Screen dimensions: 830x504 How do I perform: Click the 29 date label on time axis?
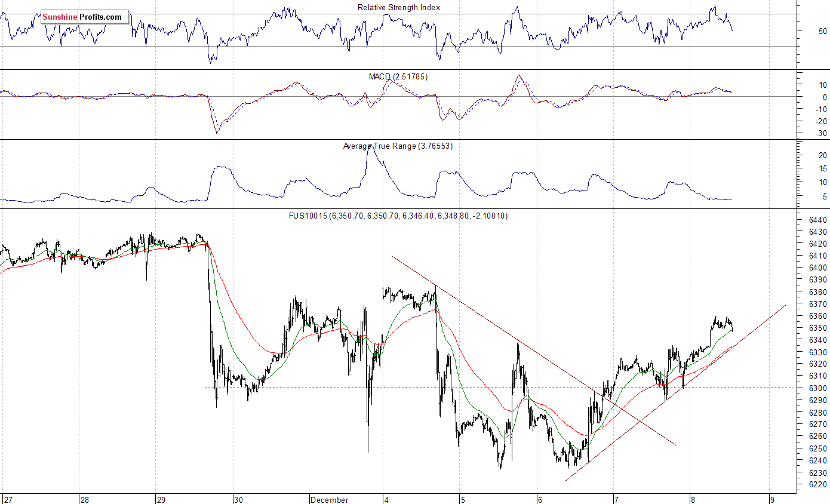click(x=161, y=499)
